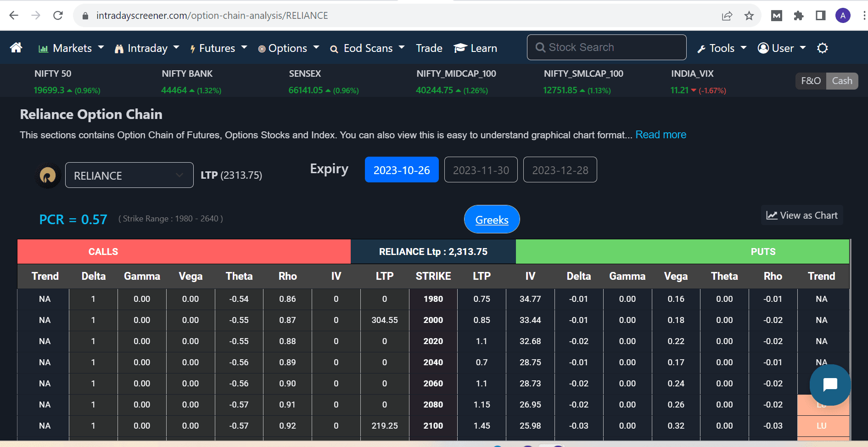Image resolution: width=868 pixels, height=447 pixels.
Task: Switch to Cash mode toggle
Action: click(x=842, y=81)
